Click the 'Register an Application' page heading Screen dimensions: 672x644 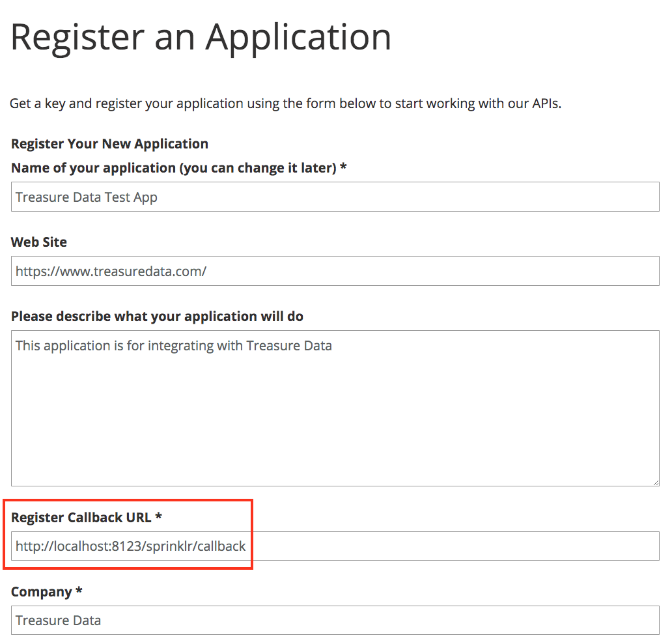point(201,37)
